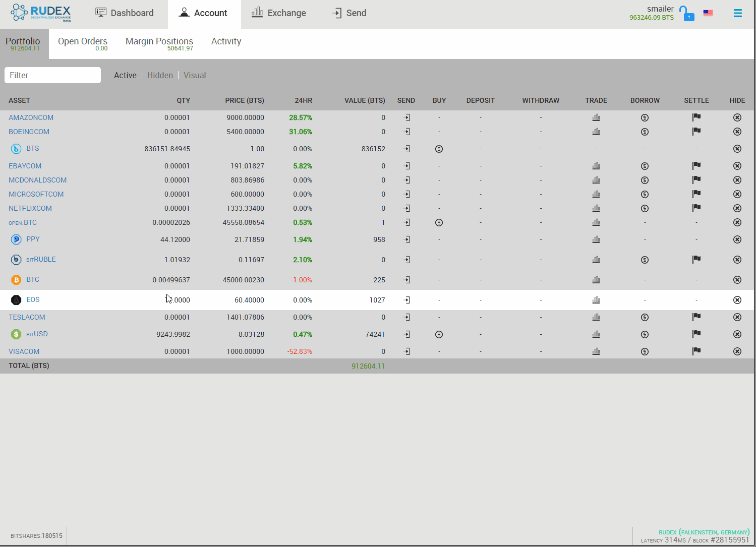Open the trade chart for BOEINGCOM
This screenshot has height=547, width=756.
(596, 132)
